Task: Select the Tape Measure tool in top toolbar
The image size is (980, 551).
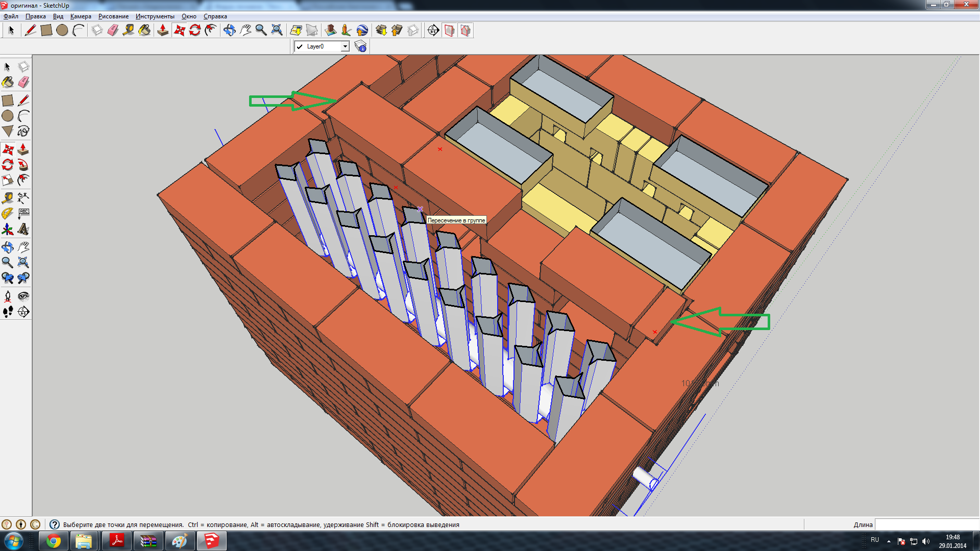Action: click(129, 30)
